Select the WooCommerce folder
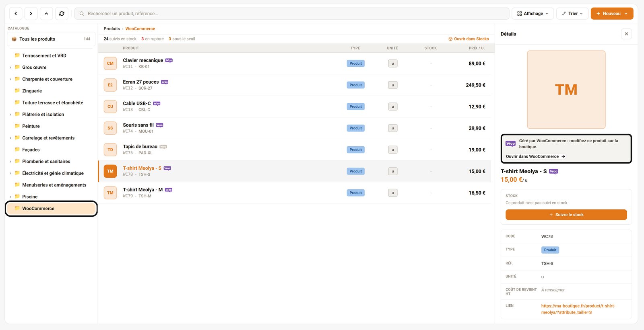The height and width of the screenshot is (330, 644). [51, 209]
